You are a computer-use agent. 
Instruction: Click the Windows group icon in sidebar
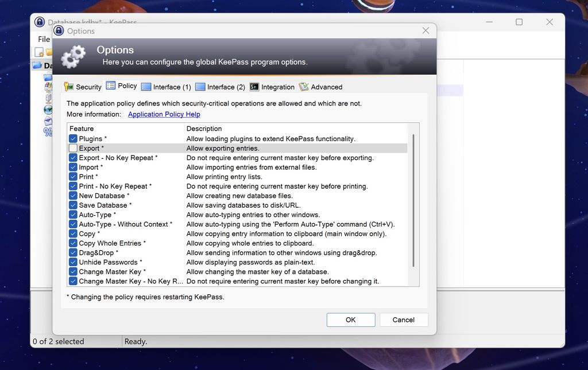pos(48,87)
